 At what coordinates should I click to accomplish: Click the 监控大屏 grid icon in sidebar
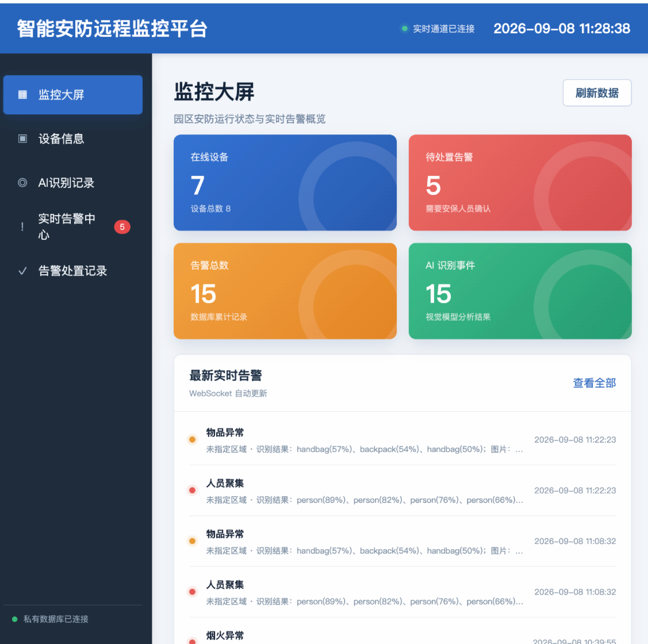pos(23,95)
